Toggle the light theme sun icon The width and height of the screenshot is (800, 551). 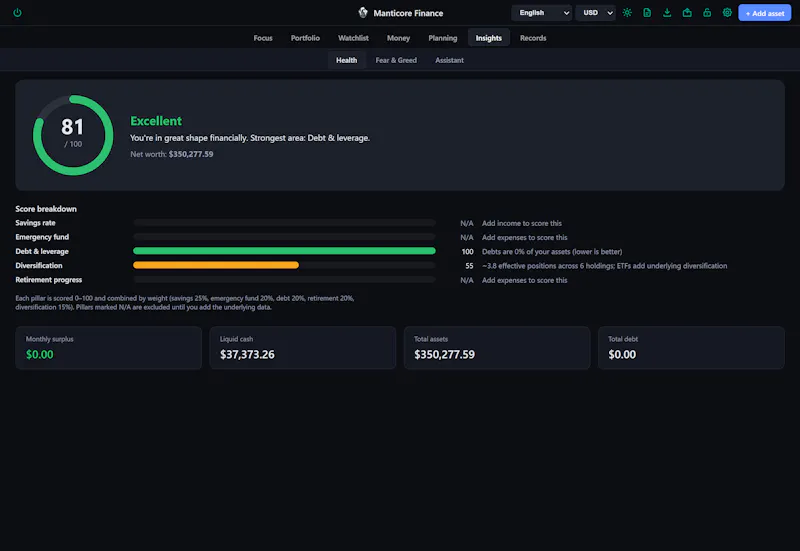pos(627,13)
